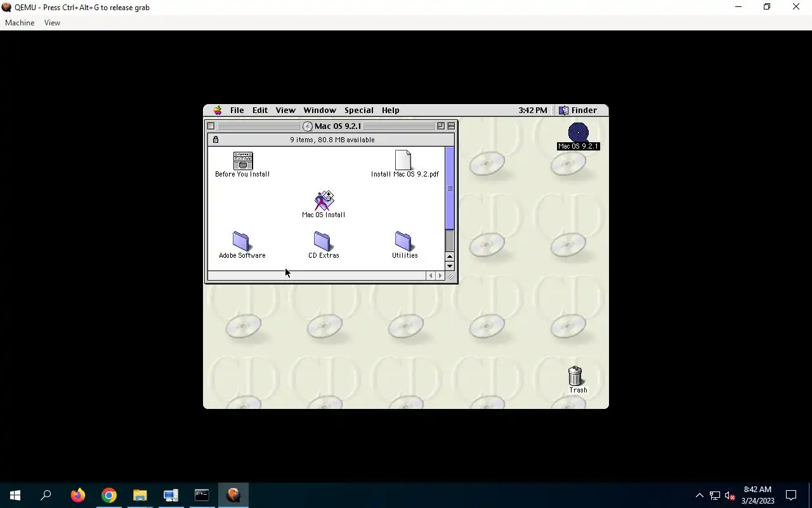812x508 pixels.
Task: Click the QEMU taskbar icon
Action: click(x=233, y=495)
